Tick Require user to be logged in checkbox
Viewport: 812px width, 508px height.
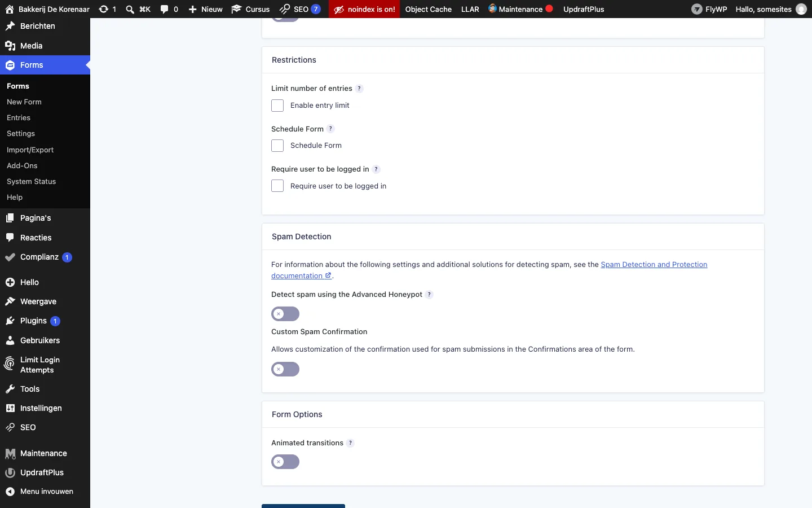(x=277, y=186)
